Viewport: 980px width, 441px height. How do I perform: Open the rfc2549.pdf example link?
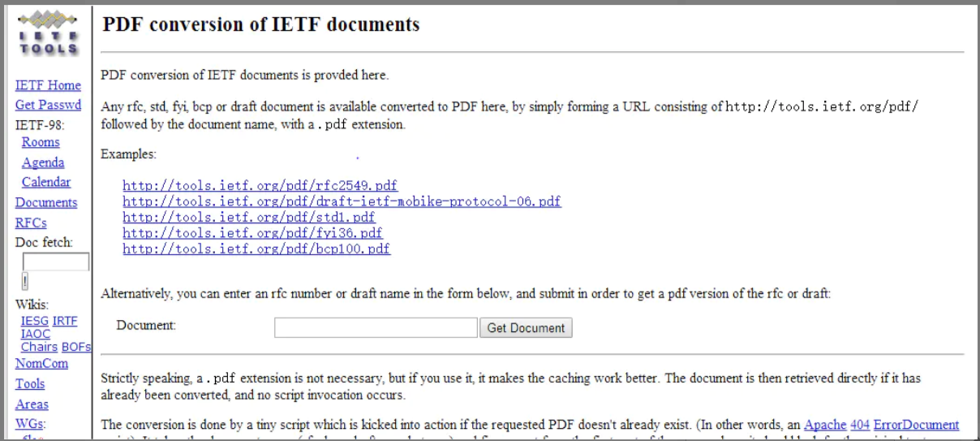(x=260, y=186)
